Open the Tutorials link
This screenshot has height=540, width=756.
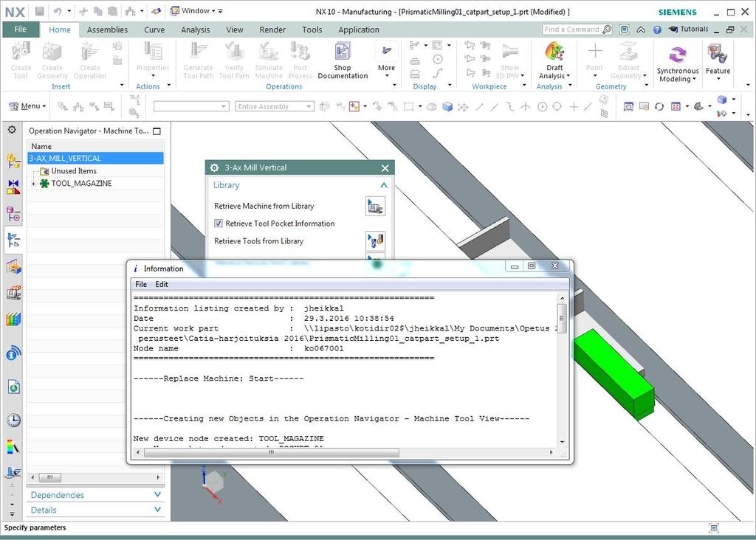[689, 30]
